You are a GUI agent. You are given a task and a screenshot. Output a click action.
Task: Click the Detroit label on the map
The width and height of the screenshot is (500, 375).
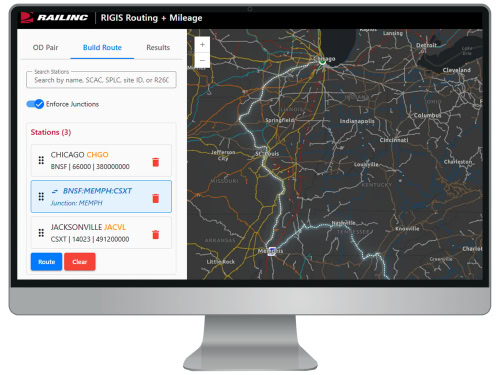coord(426,45)
